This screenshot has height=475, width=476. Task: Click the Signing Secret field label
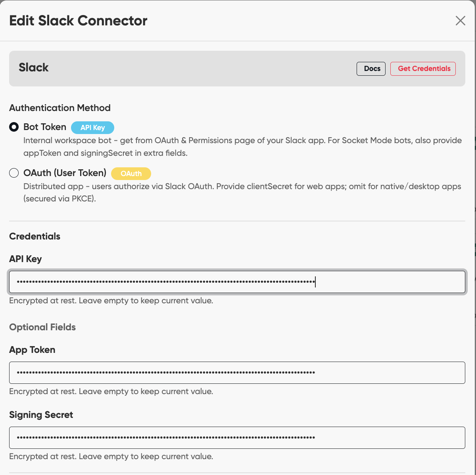pos(41,415)
